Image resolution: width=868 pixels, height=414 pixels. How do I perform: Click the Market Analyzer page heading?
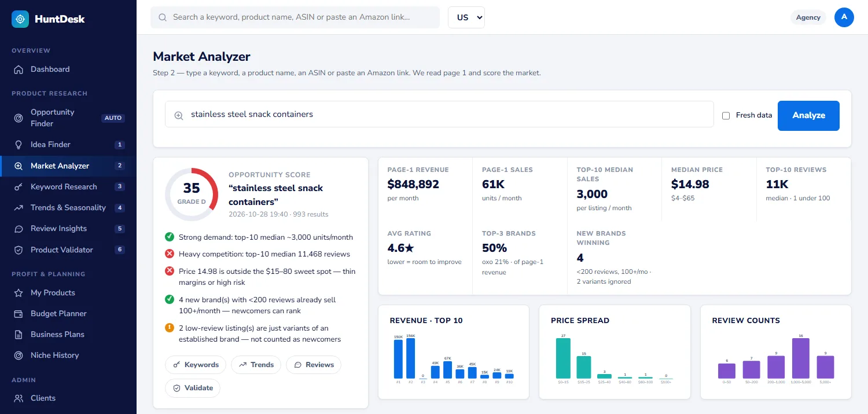[x=201, y=57]
